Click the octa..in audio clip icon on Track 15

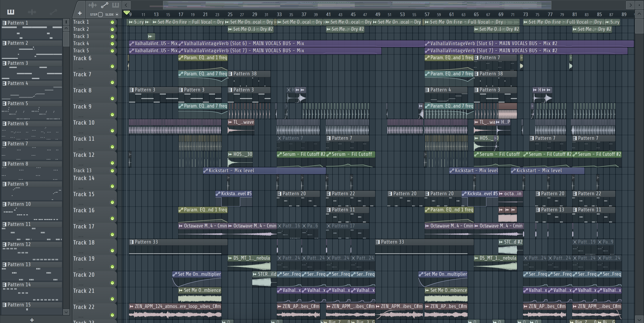(x=501, y=193)
